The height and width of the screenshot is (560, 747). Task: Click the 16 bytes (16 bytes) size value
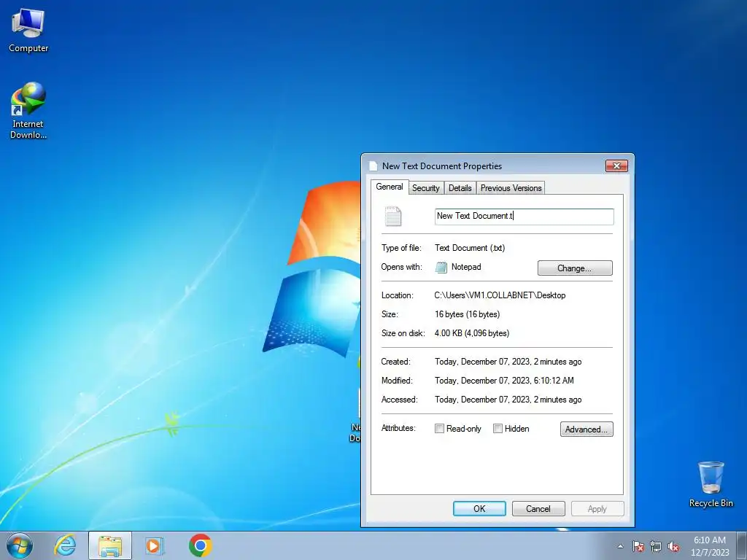467,314
